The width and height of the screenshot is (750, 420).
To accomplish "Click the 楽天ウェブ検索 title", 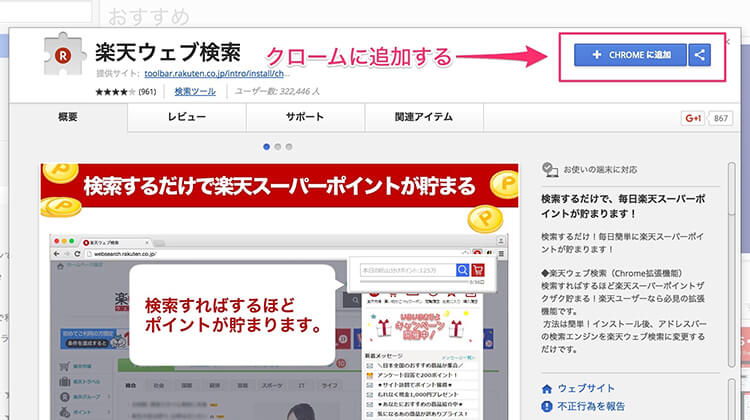I will pos(167,52).
